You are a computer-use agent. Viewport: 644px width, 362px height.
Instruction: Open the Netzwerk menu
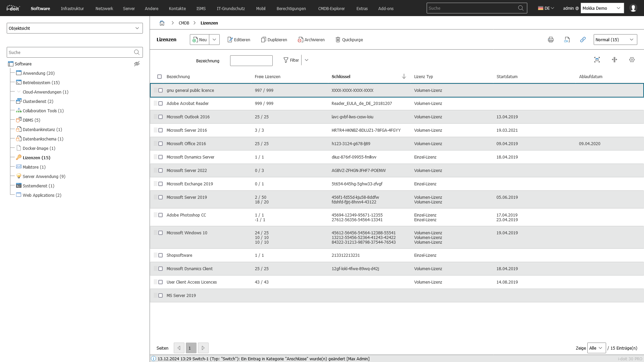point(104,8)
